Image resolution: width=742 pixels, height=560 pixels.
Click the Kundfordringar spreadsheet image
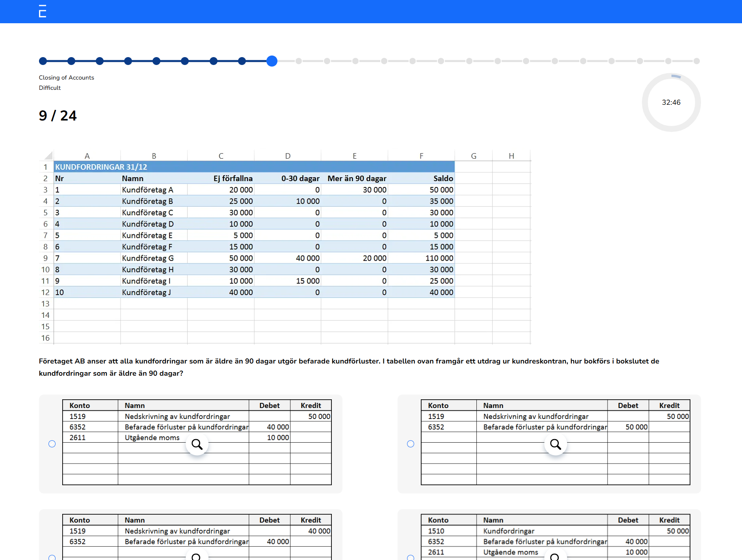(285, 247)
